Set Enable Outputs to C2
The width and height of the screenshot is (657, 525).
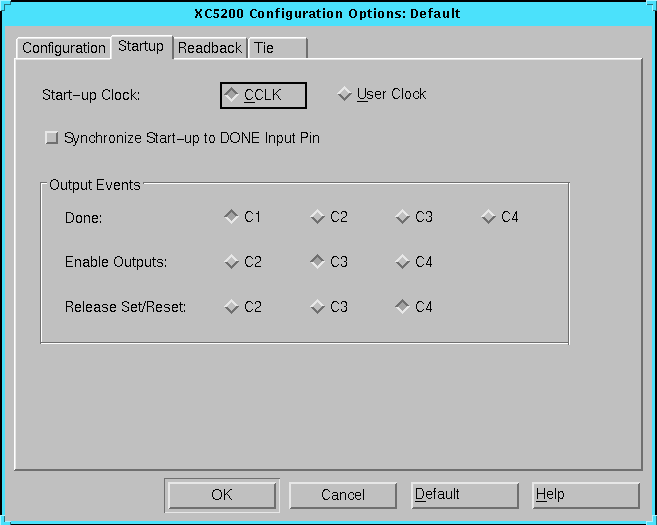[242, 262]
